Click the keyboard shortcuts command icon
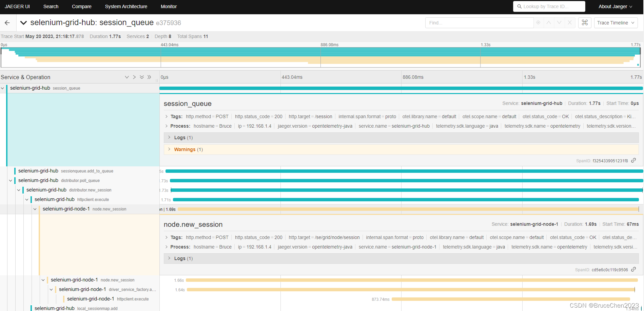Viewport: 644px width, 311px height. [585, 23]
